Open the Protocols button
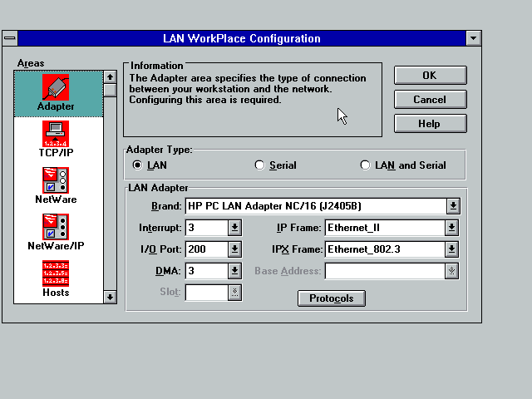The image size is (532, 399). point(332,298)
